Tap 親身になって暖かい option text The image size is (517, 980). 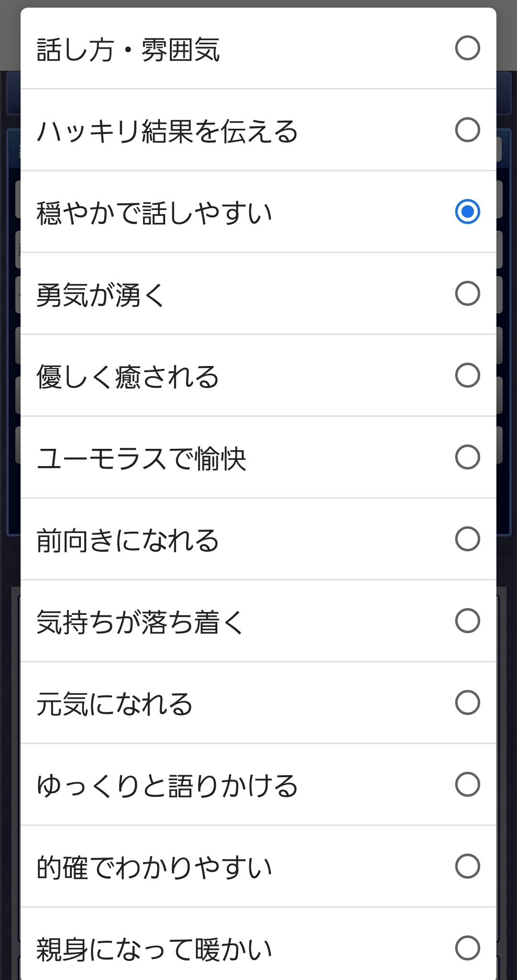(154, 950)
